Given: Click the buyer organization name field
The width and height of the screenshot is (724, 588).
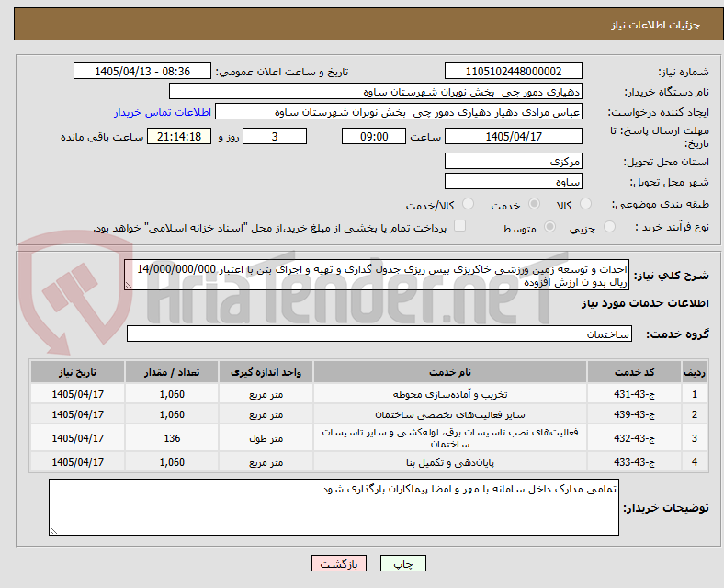Looking at the screenshot, I should tap(376, 91).
